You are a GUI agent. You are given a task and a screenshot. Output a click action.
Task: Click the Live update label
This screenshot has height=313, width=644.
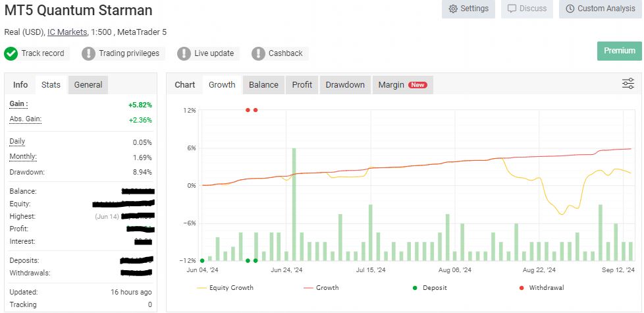pyautogui.click(x=214, y=53)
